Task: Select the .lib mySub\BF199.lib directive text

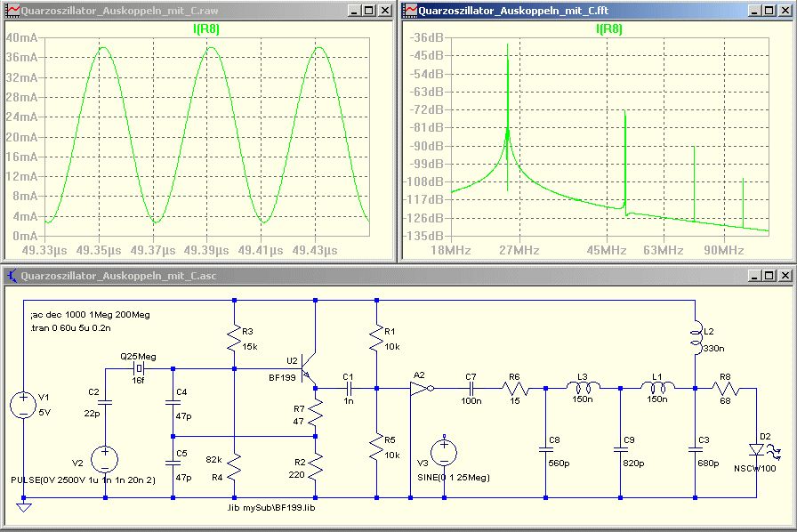Action: click(x=271, y=508)
